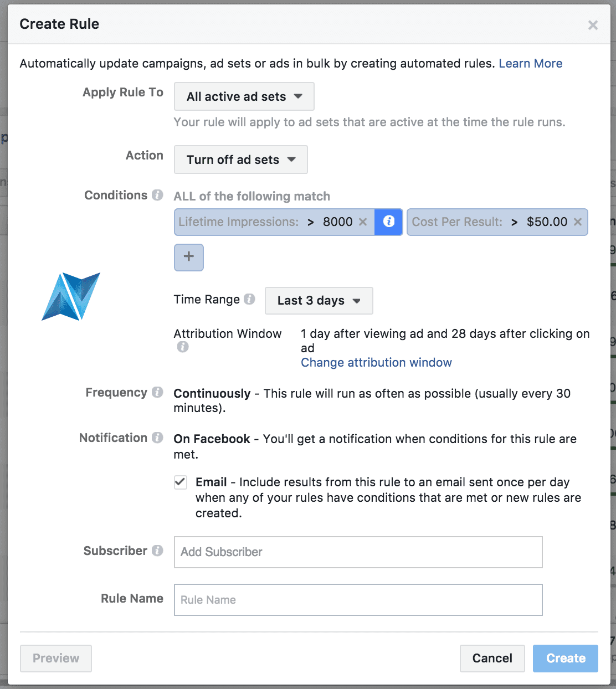616x689 pixels.
Task: Focus the Rule Name input field
Action: pyautogui.click(x=358, y=600)
